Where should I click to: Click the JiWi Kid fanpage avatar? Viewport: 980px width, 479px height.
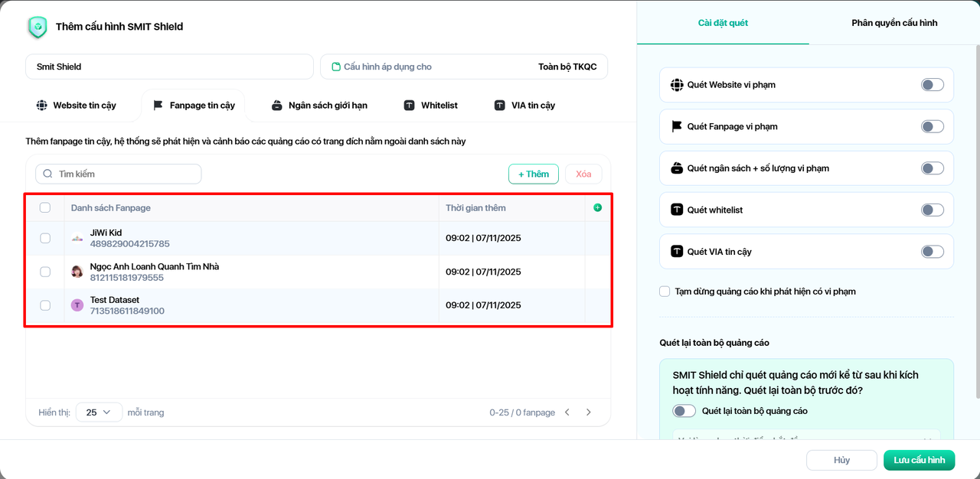77,238
